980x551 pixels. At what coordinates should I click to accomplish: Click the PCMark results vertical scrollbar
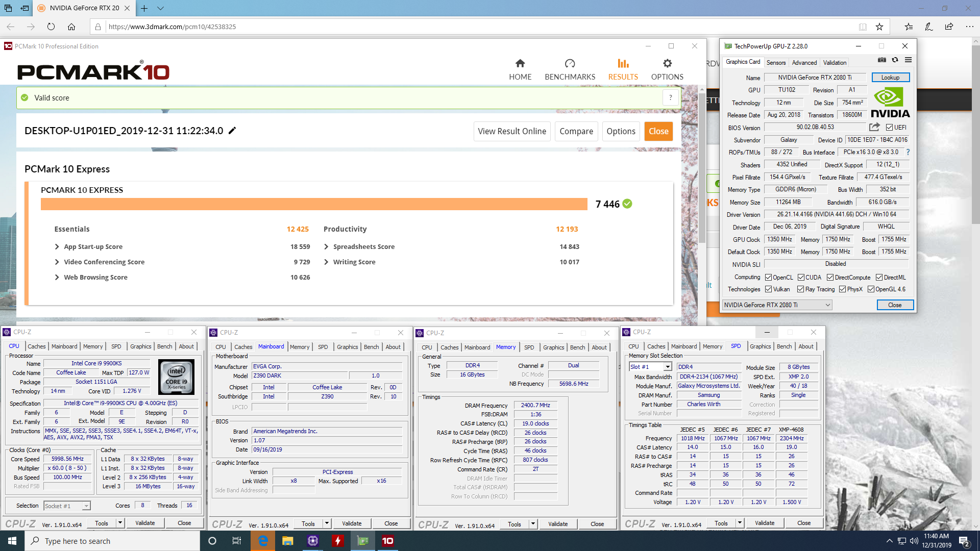click(701, 168)
